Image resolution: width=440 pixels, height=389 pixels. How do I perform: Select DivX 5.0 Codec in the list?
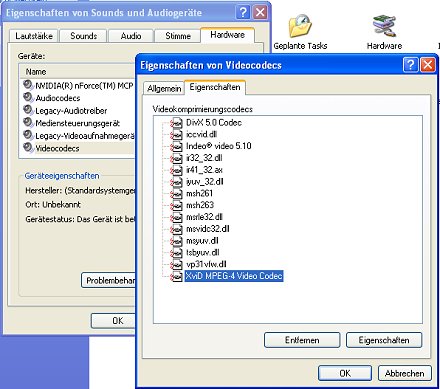point(214,123)
